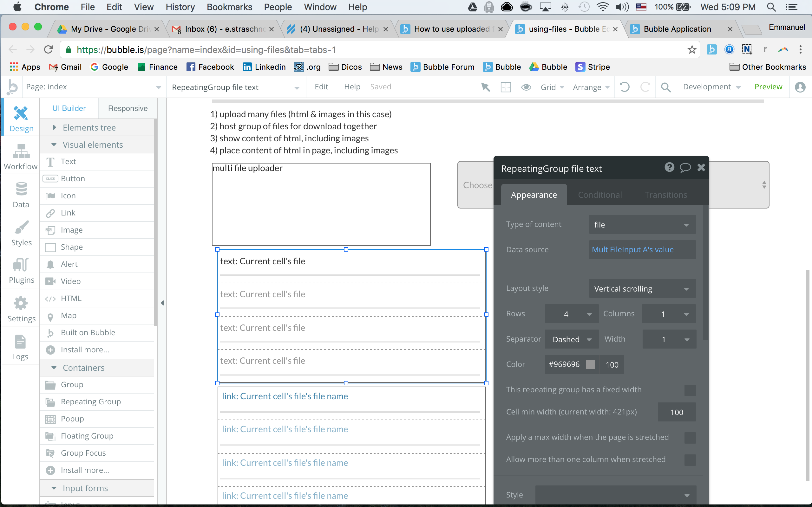
Task: Check allow more than one column
Action: coord(690,460)
